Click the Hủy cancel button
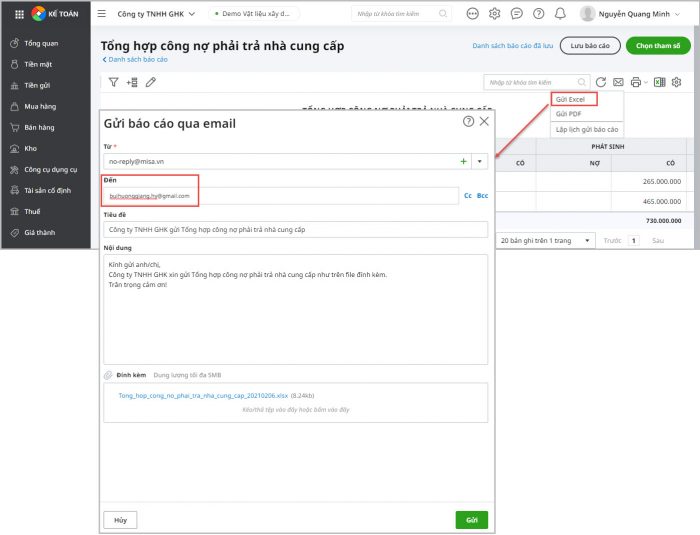The width and height of the screenshot is (700, 535). (x=120, y=520)
